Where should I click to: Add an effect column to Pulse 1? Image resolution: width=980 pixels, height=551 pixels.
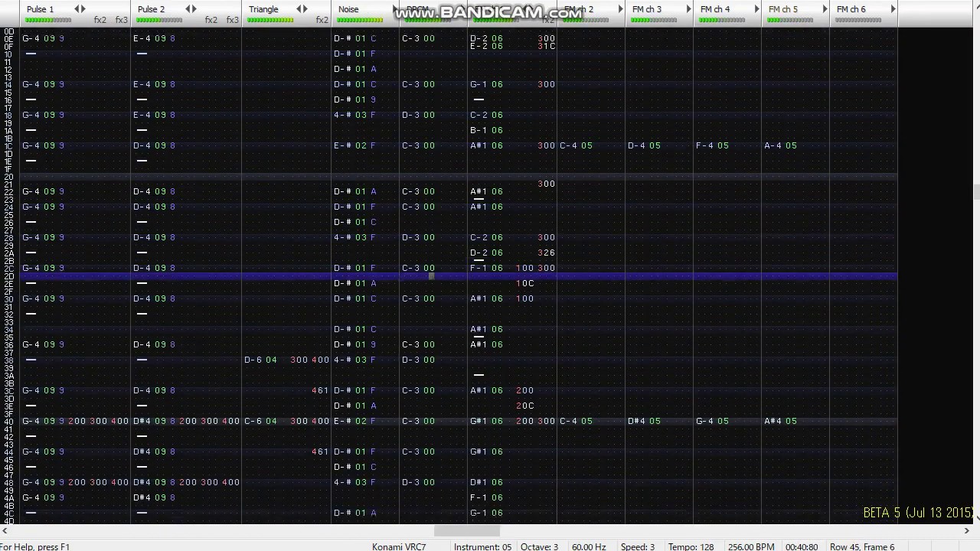point(83,9)
